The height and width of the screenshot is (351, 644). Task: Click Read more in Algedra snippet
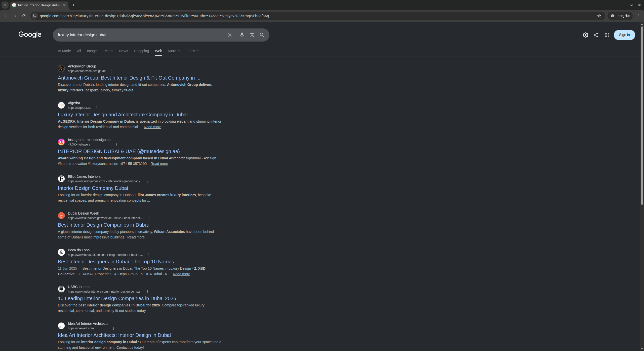(152, 127)
